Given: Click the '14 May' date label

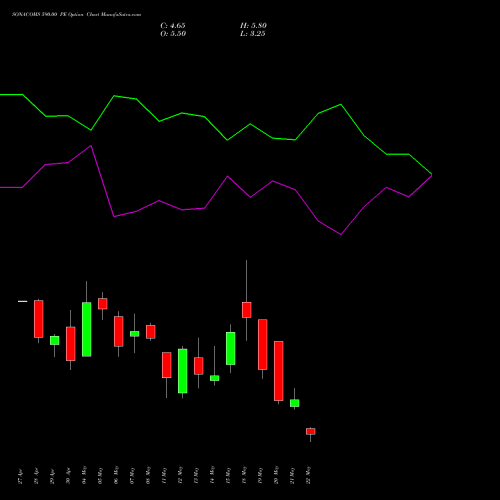Looking at the screenshot, I should click(x=213, y=475).
